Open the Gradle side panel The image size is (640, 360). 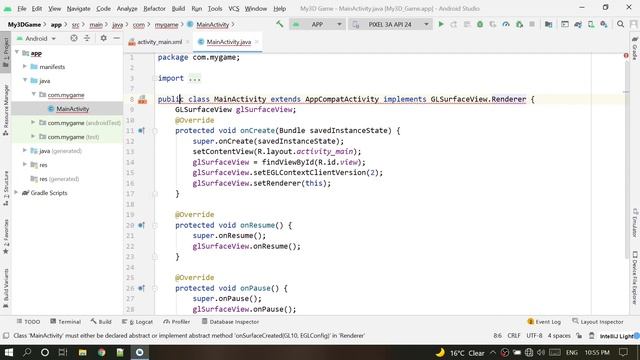click(x=635, y=48)
